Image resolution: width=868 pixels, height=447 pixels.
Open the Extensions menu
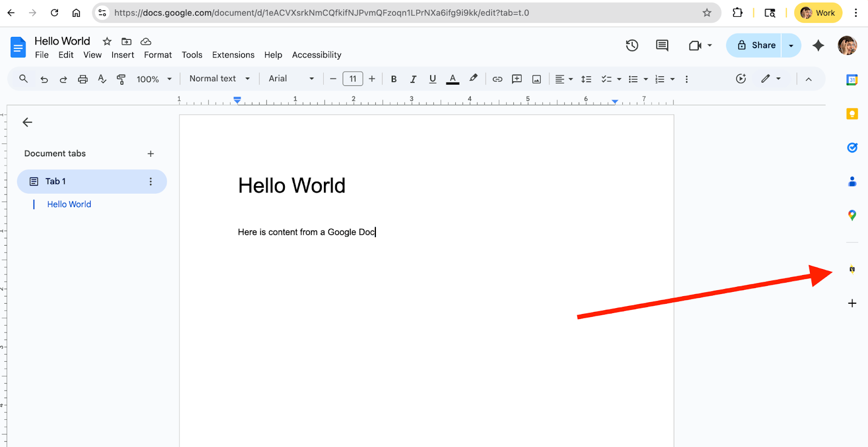point(233,55)
